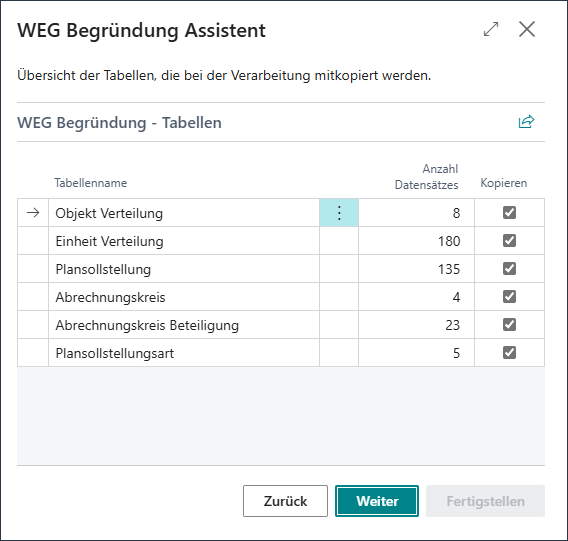Disable copying for Abrechnungskreis row
The image size is (568, 541).
point(509,296)
